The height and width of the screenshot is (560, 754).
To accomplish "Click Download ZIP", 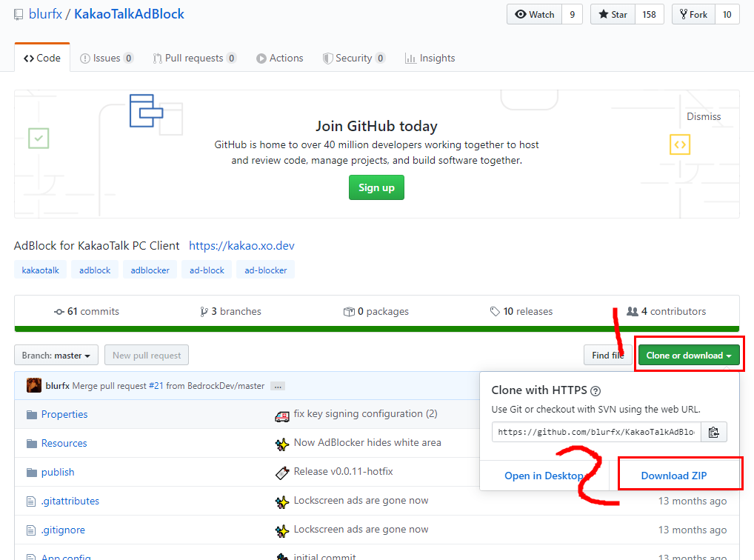I will pos(674,476).
